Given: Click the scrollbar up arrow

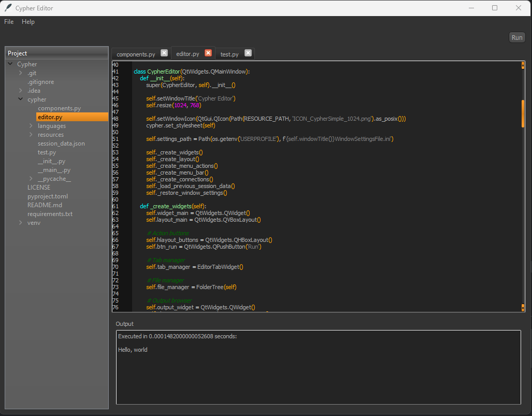Looking at the screenshot, I should (x=523, y=65).
